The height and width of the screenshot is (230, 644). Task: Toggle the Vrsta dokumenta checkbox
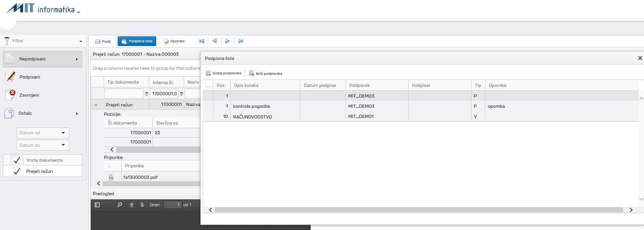click(18, 160)
